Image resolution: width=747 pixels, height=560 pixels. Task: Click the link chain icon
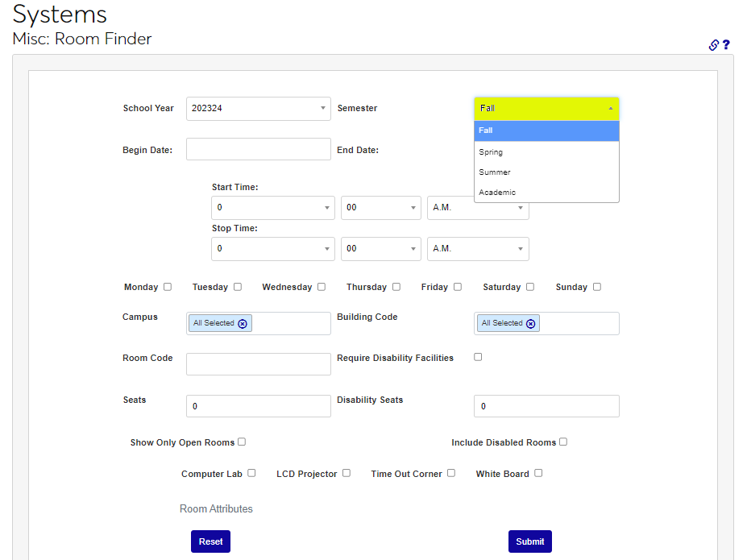point(713,45)
